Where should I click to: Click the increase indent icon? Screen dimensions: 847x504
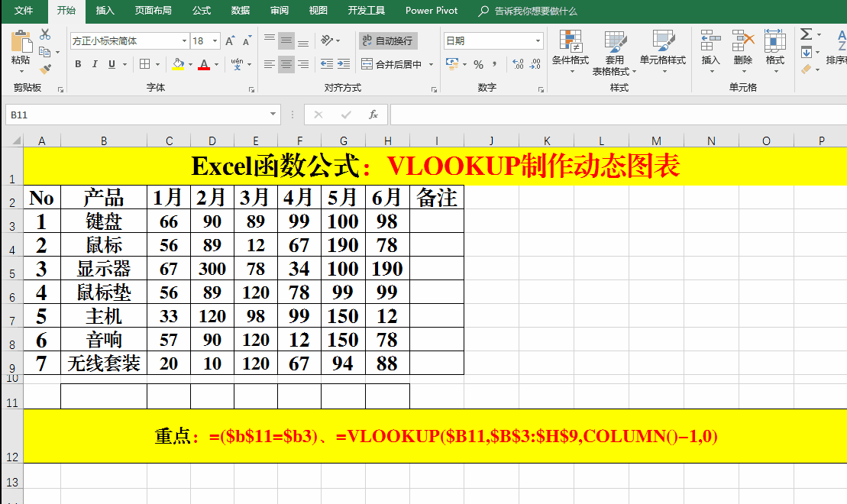344,65
